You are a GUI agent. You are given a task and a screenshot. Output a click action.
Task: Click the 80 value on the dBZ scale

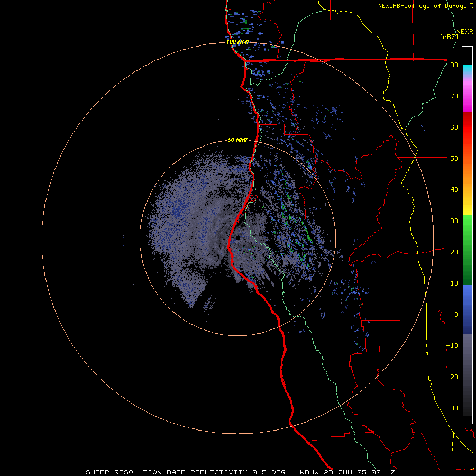[454, 65]
